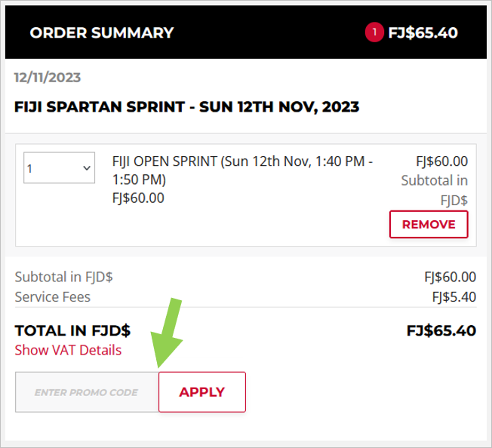
Task: Open the ticket quantity dropdown
Action: tap(60, 167)
